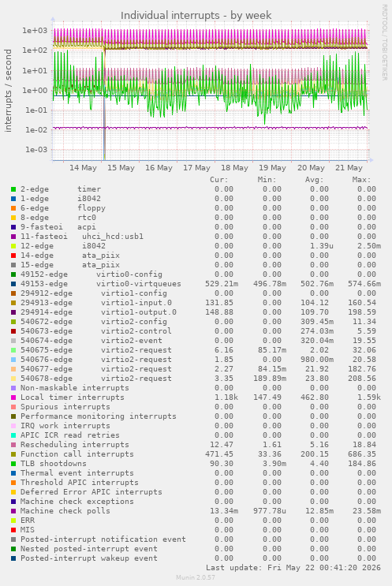Click the red ata_piix 14-edge swatch

(13, 256)
